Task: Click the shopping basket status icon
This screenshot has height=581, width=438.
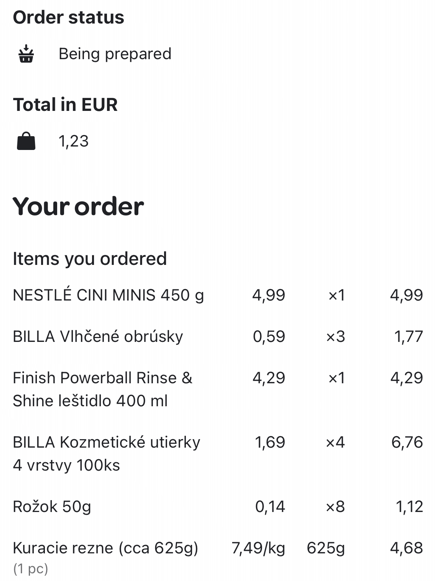Action: click(26, 54)
